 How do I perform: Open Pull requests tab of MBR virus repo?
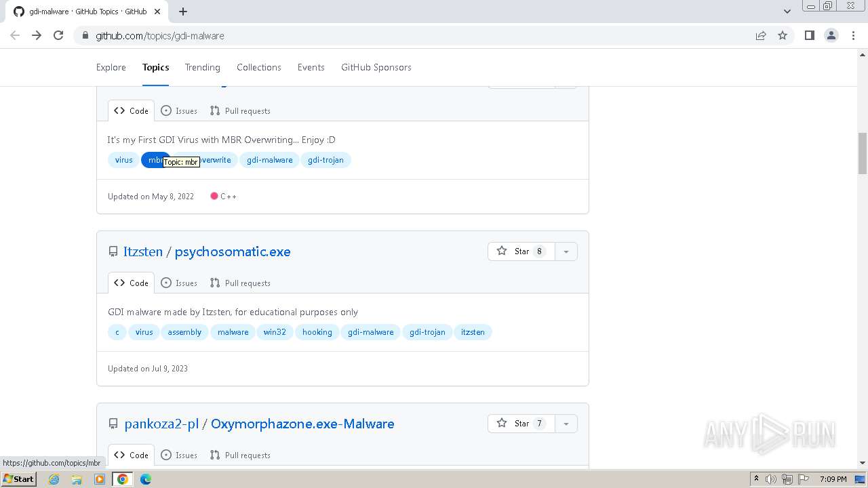240,110
